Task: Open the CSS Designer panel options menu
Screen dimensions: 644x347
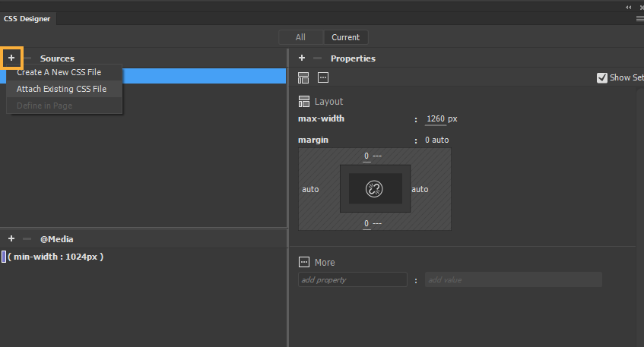Action: point(639,18)
